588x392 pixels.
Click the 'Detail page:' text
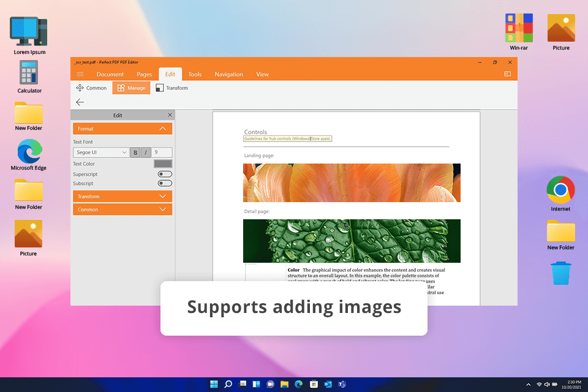click(x=257, y=211)
